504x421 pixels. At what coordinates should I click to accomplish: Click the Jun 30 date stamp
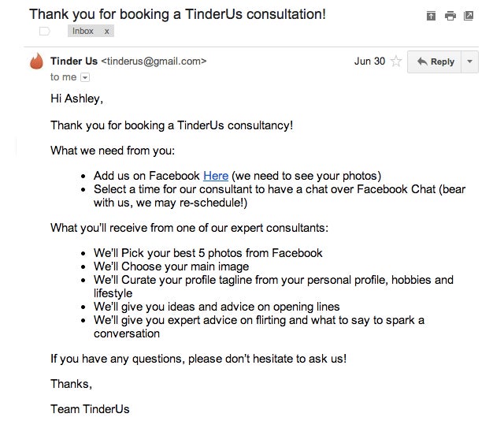pyautogui.click(x=369, y=61)
